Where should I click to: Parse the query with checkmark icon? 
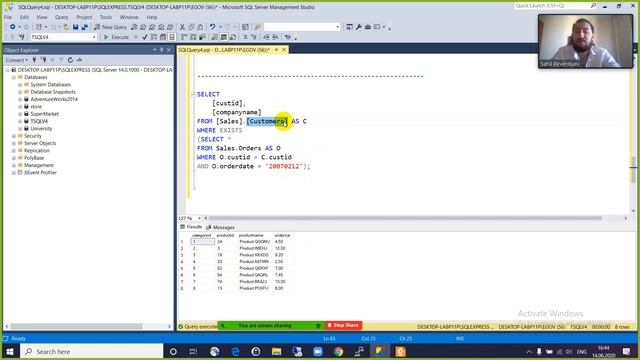click(x=145, y=37)
